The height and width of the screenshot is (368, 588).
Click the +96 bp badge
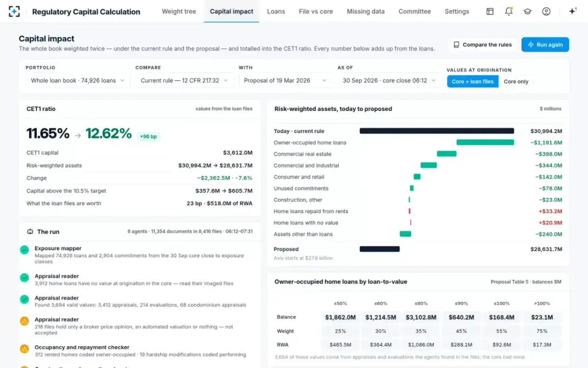[x=148, y=136]
